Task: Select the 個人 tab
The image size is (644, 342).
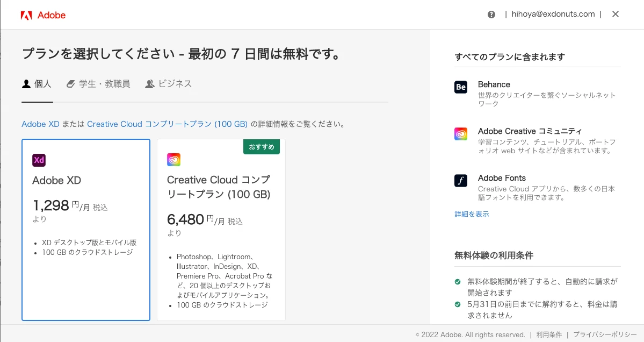Action: pyautogui.click(x=37, y=84)
